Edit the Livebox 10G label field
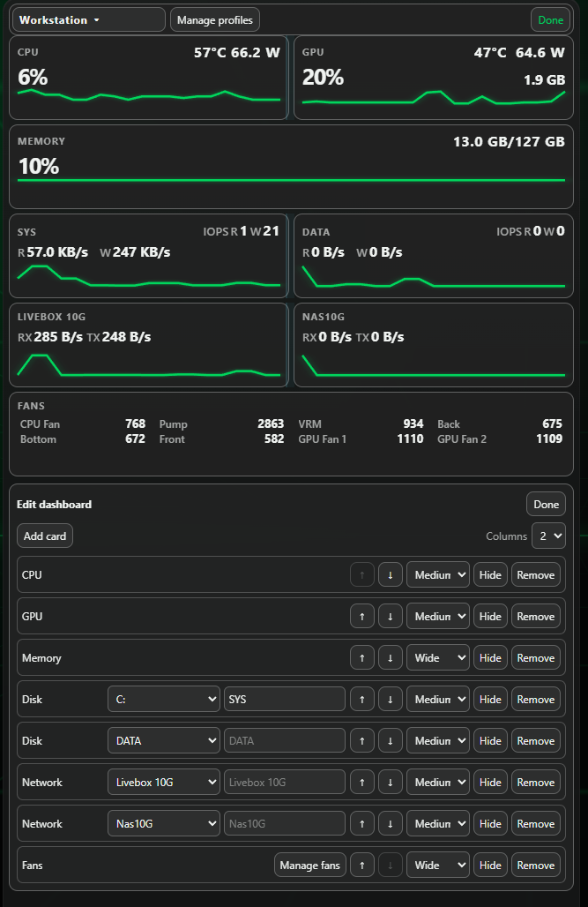588x907 pixels. (285, 782)
